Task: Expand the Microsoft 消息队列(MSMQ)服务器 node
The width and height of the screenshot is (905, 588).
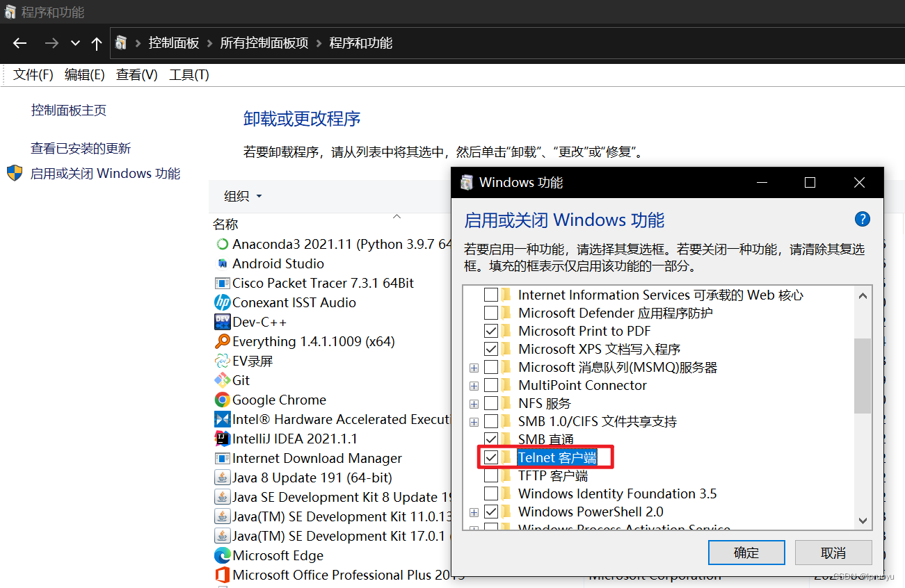Action: pos(474,368)
